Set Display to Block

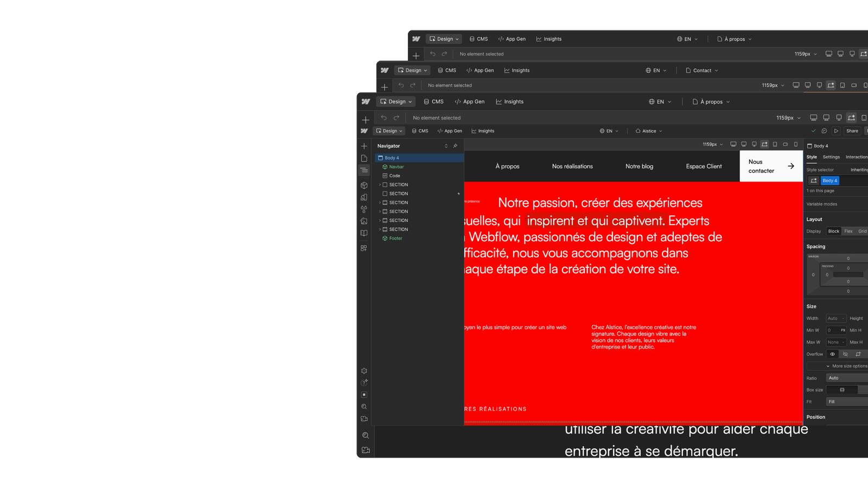[834, 232]
